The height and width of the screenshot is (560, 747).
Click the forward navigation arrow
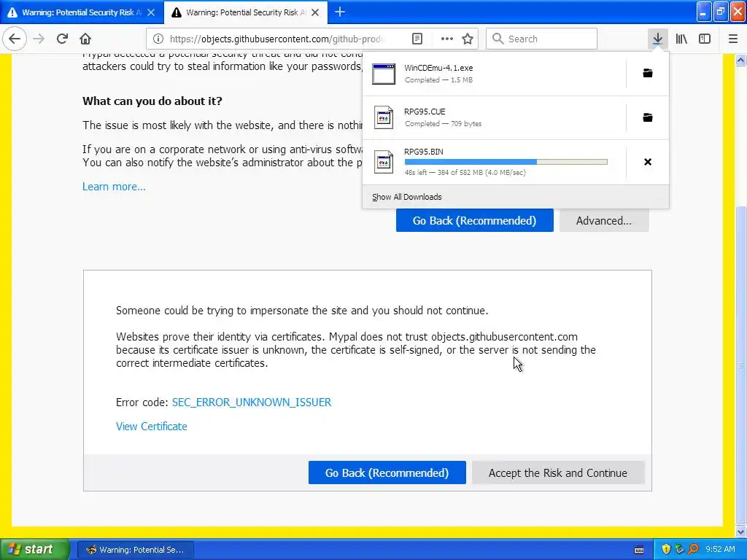click(x=39, y=39)
